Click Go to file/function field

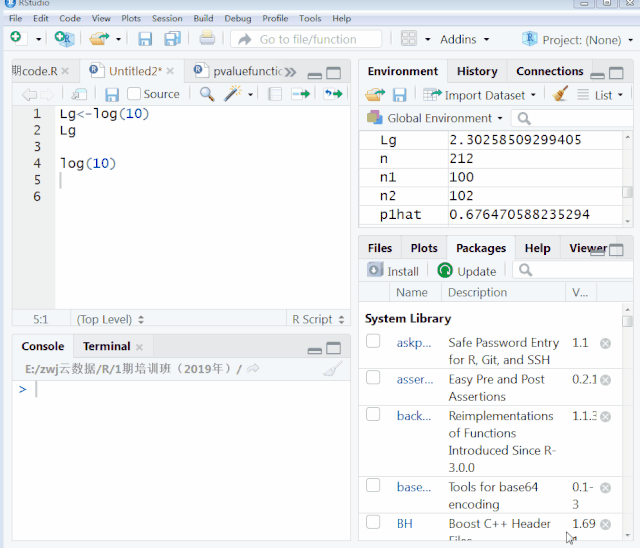306,39
